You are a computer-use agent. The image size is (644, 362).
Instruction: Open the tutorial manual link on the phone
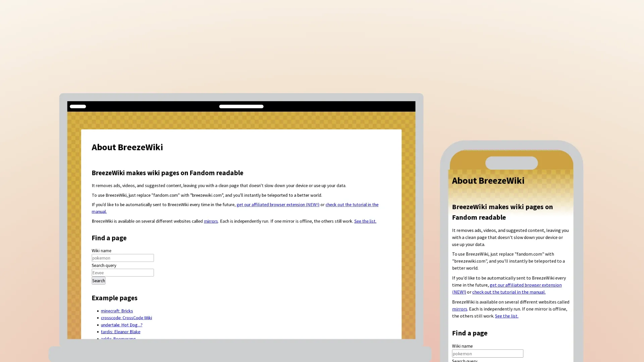click(x=509, y=292)
